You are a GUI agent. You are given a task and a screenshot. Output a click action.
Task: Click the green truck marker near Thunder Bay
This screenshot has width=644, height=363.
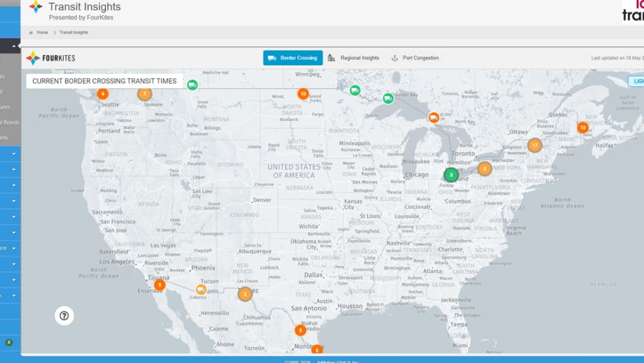[x=388, y=98]
